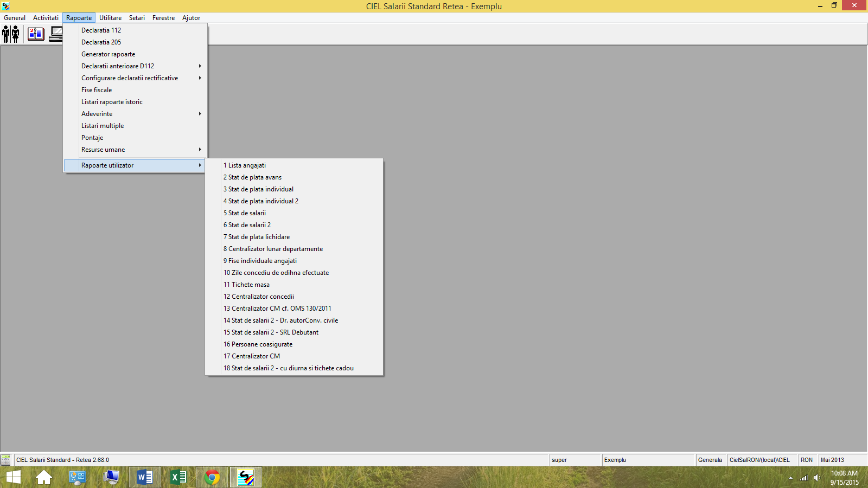This screenshot has height=488, width=868.
Task: Open Pontaje report
Action: click(135, 138)
